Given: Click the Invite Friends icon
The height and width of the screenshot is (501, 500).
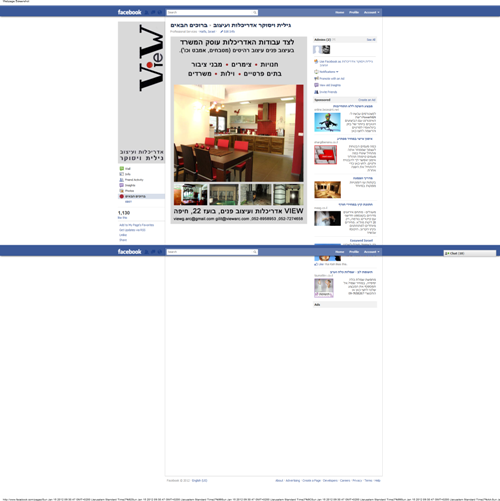Looking at the screenshot, I should pyautogui.click(x=316, y=92).
